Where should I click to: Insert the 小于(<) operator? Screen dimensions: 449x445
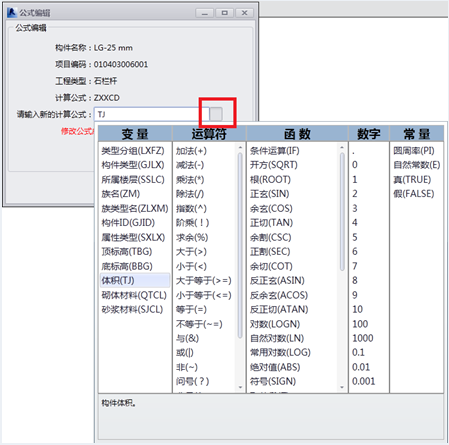[x=191, y=266]
